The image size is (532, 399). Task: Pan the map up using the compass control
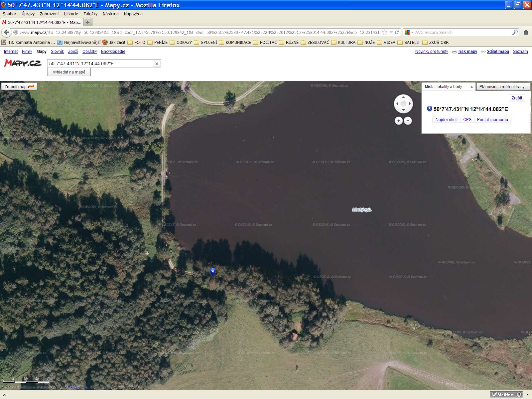(x=403, y=98)
